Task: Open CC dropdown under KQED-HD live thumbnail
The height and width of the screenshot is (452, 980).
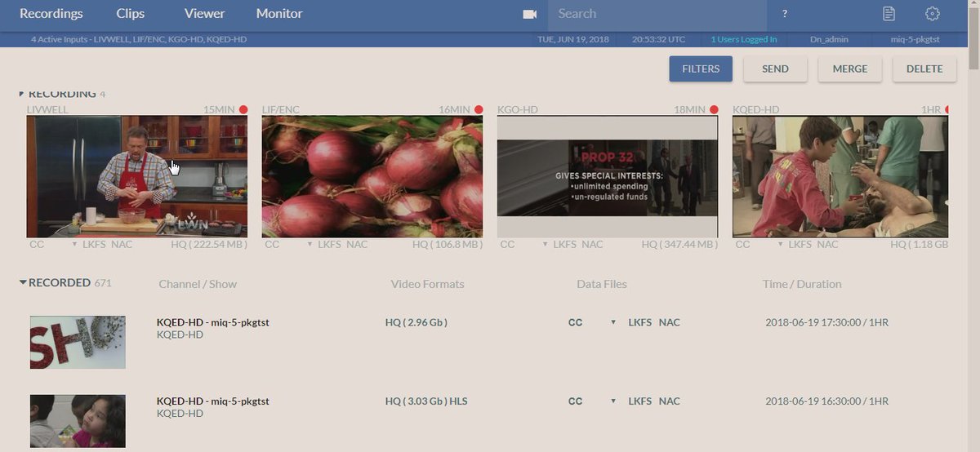Action: click(781, 245)
